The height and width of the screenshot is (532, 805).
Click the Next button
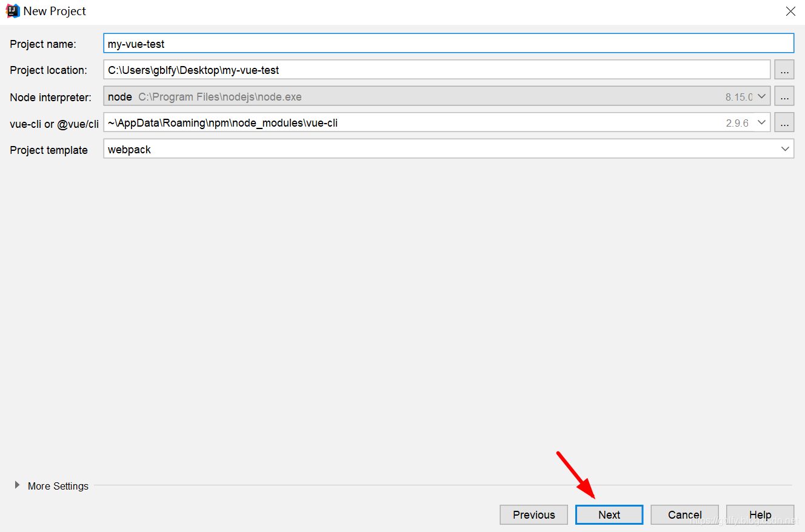pyautogui.click(x=609, y=514)
